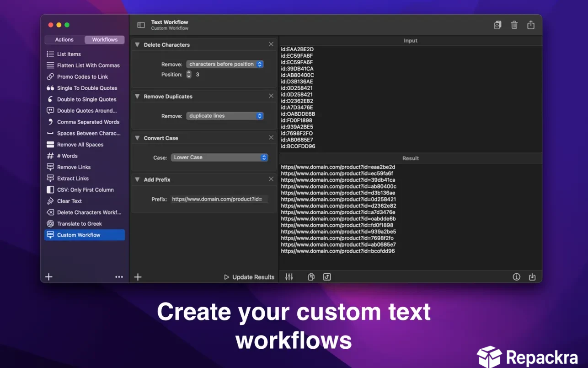Click the Position stepper arrows
Screen dimensions: 588x368
coord(189,74)
